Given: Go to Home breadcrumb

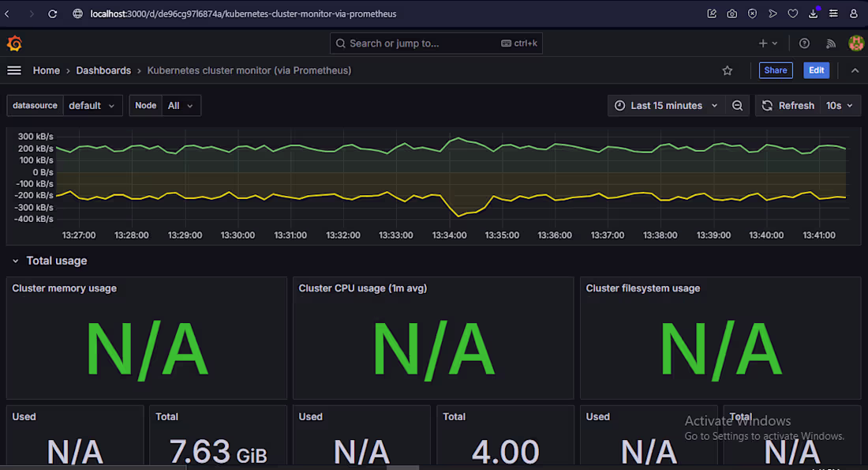Looking at the screenshot, I should [47, 70].
